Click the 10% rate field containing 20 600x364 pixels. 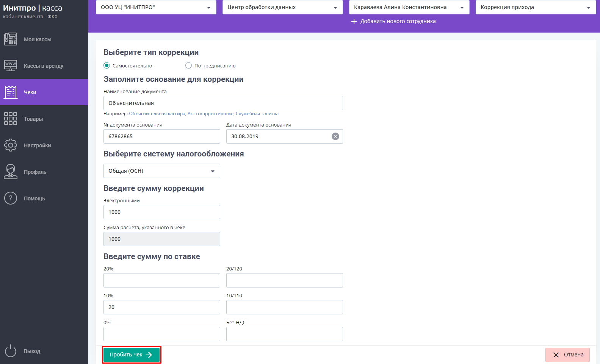click(x=162, y=307)
